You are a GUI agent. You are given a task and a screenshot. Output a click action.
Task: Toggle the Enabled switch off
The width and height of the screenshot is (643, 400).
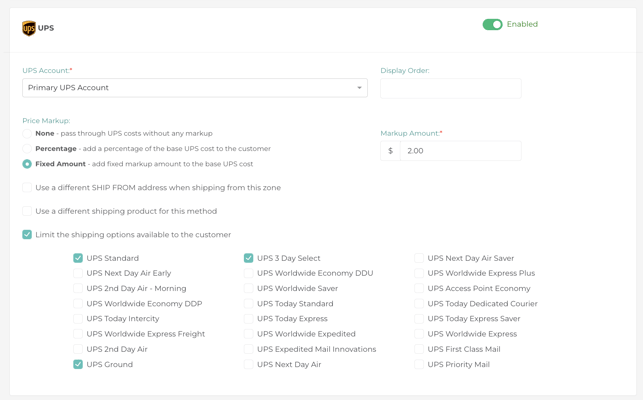pyautogui.click(x=492, y=25)
